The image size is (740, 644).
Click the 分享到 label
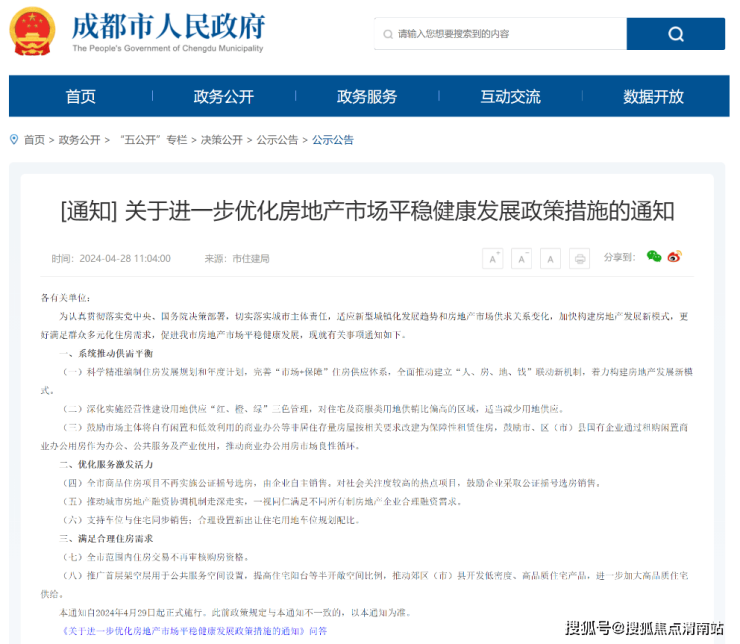point(620,257)
